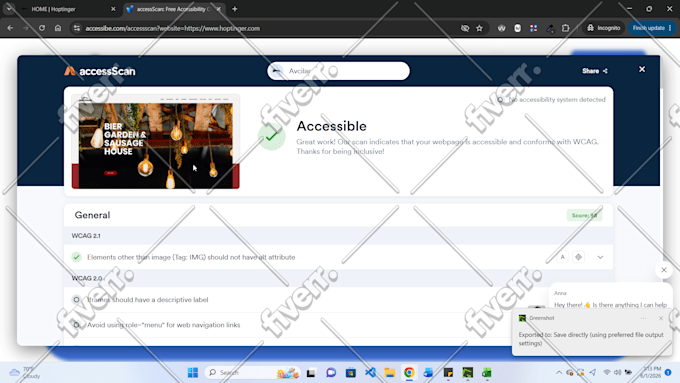
Task: Launch Visual Studio Code from taskbar
Action: coord(370,373)
